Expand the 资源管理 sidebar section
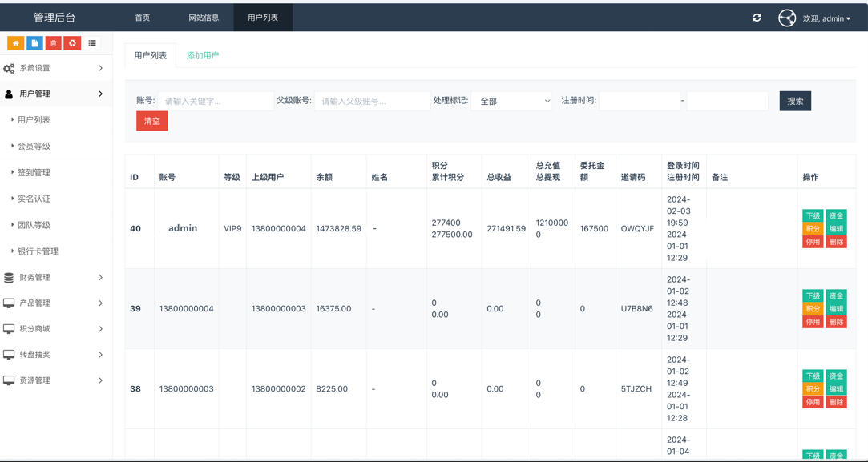Screen dimensions: 868x462 56,380
